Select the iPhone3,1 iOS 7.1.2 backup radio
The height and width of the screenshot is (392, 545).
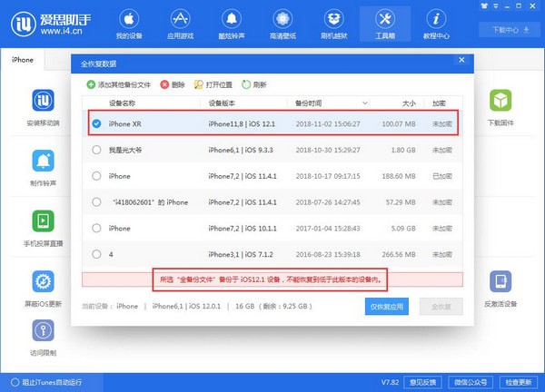coord(96,254)
